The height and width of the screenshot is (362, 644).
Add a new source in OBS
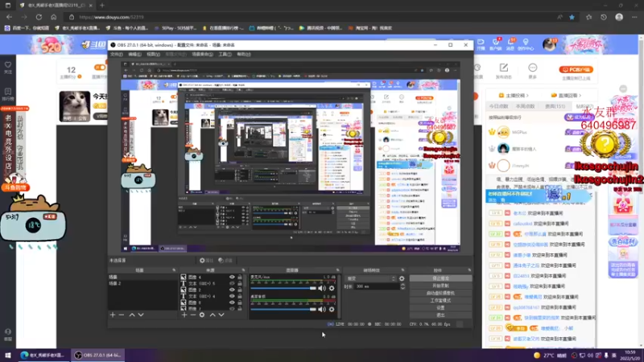tap(184, 315)
